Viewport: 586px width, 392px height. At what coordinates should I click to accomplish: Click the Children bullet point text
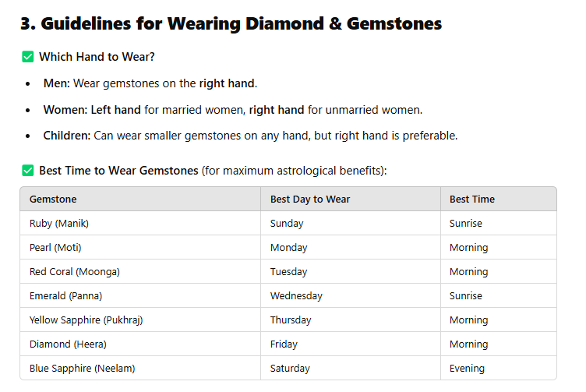(250, 136)
